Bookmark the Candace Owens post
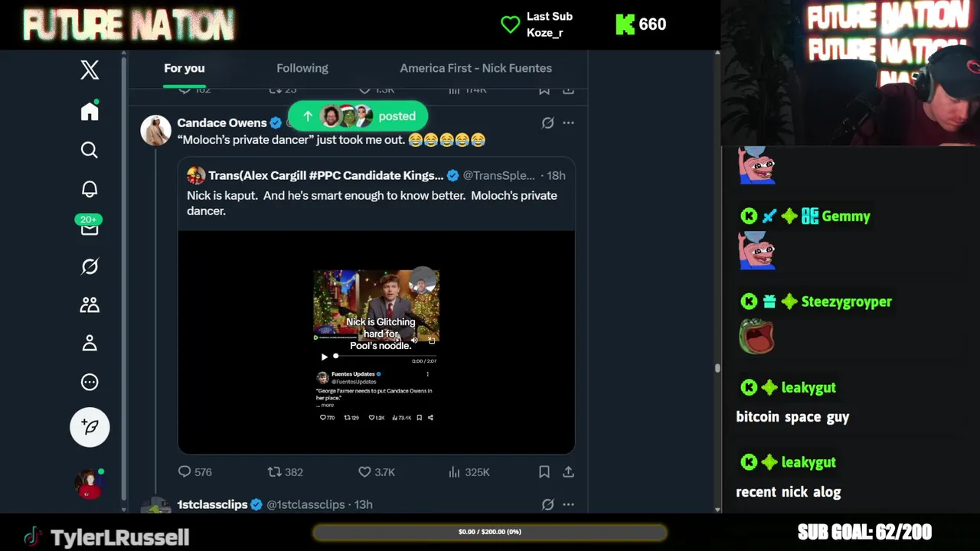This screenshot has width=980, height=551. [544, 472]
